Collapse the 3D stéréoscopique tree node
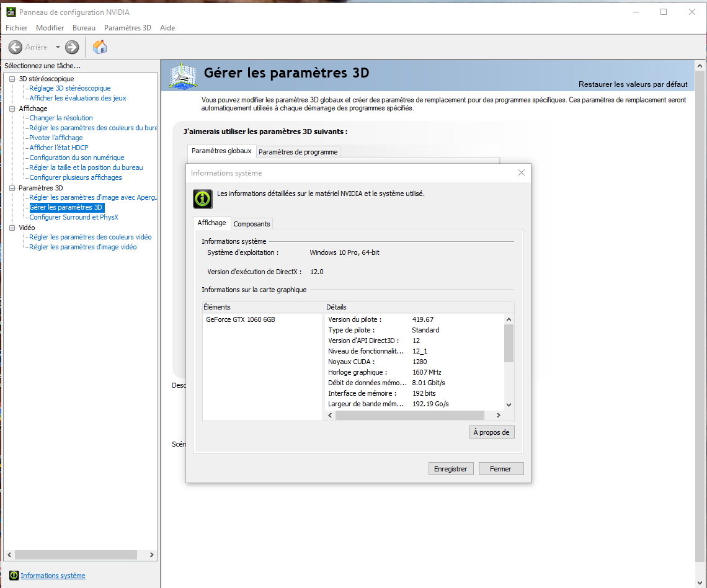Image resolution: width=707 pixels, height=588 pixels. pos(12,79)
